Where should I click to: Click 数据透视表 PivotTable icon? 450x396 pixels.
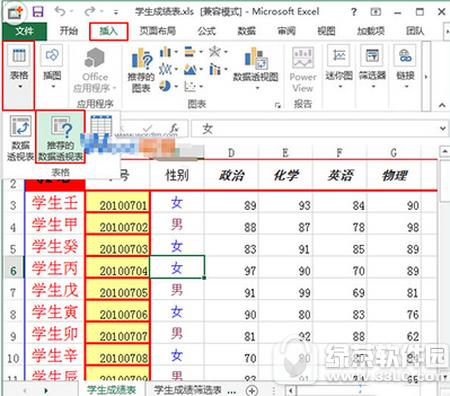[x=20, y=138]
